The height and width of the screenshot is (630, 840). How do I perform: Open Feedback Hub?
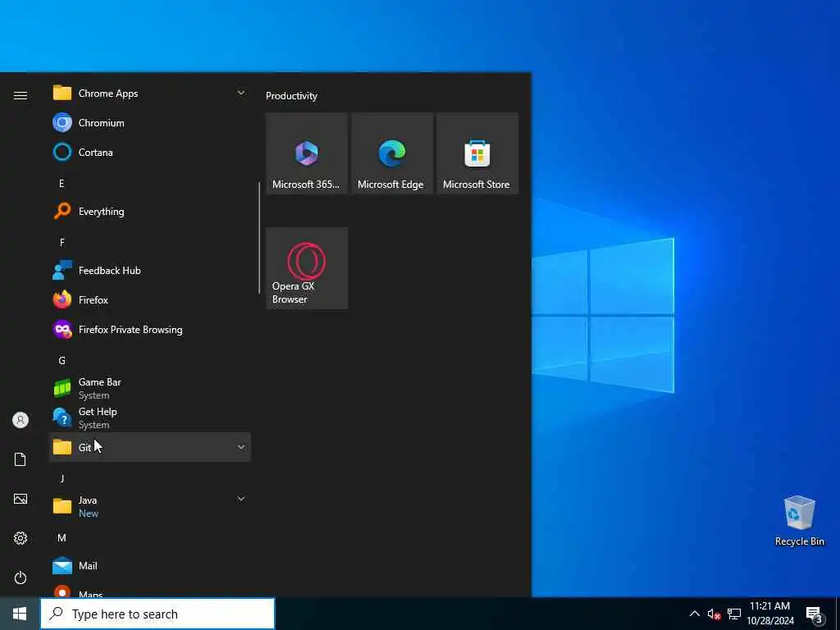pos(150,270)
